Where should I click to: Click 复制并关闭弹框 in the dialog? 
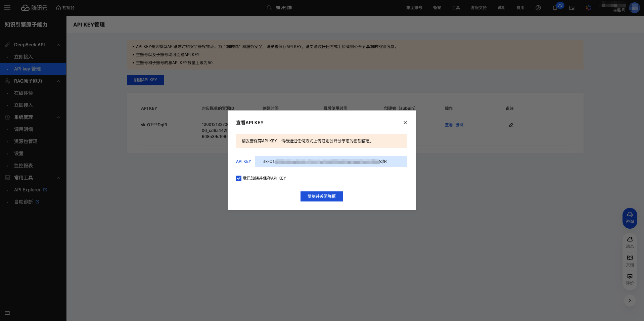tap(321, 196)
